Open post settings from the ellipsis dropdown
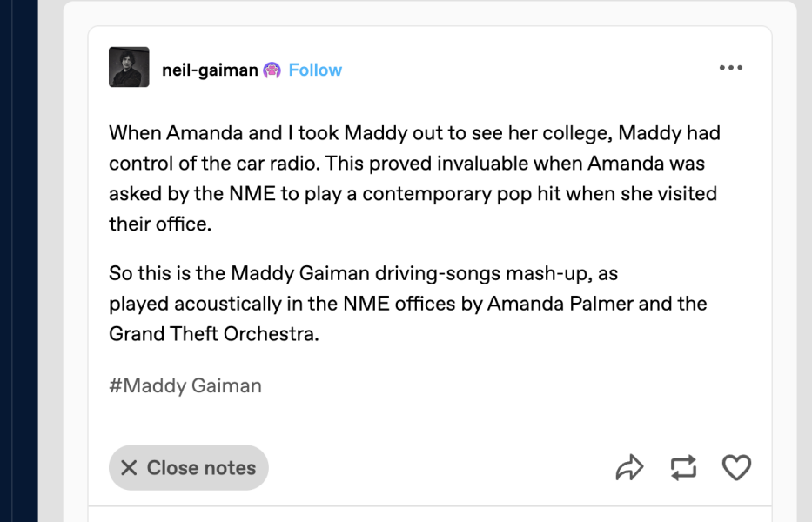The image size is (812, 522). (x=731, y=67)
